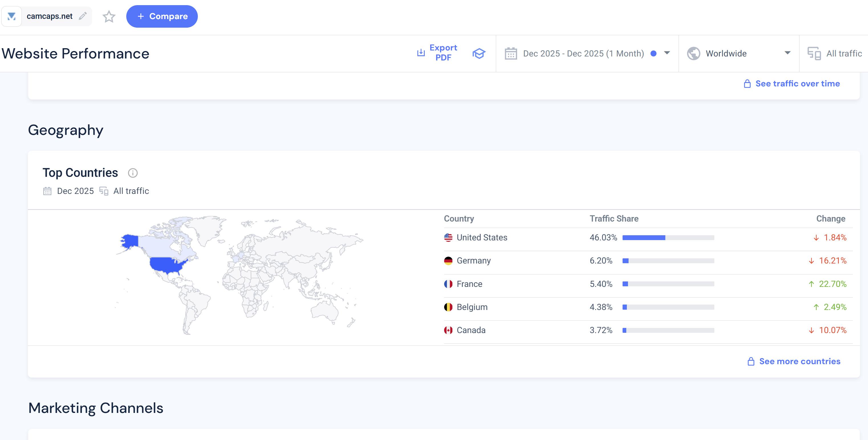Expand the Dec 2025 date range dropdown

(x=666, y=53)
